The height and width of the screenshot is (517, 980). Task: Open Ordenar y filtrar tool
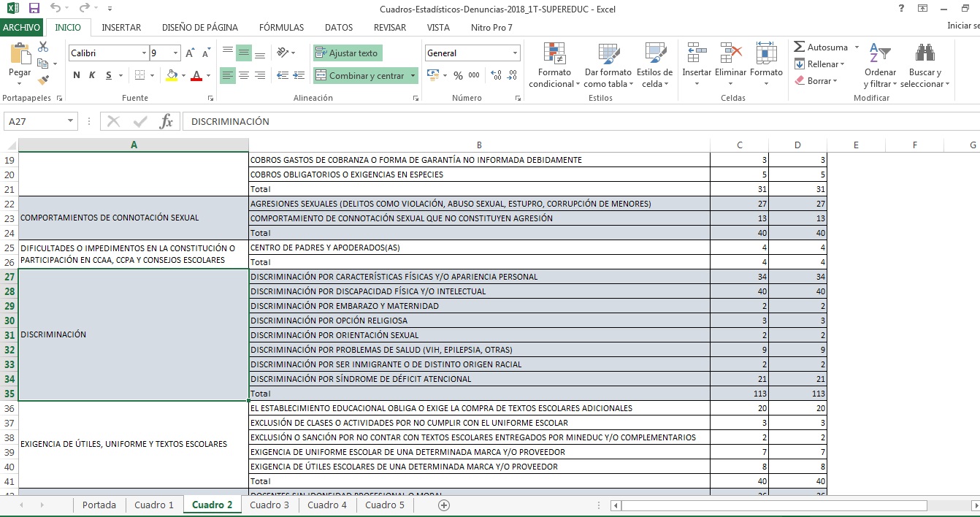(879, 66)
